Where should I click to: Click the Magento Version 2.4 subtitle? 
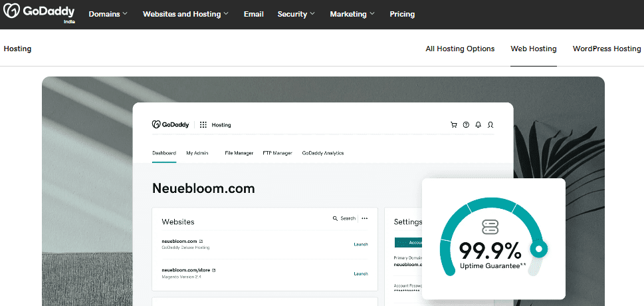click(181, 277)
